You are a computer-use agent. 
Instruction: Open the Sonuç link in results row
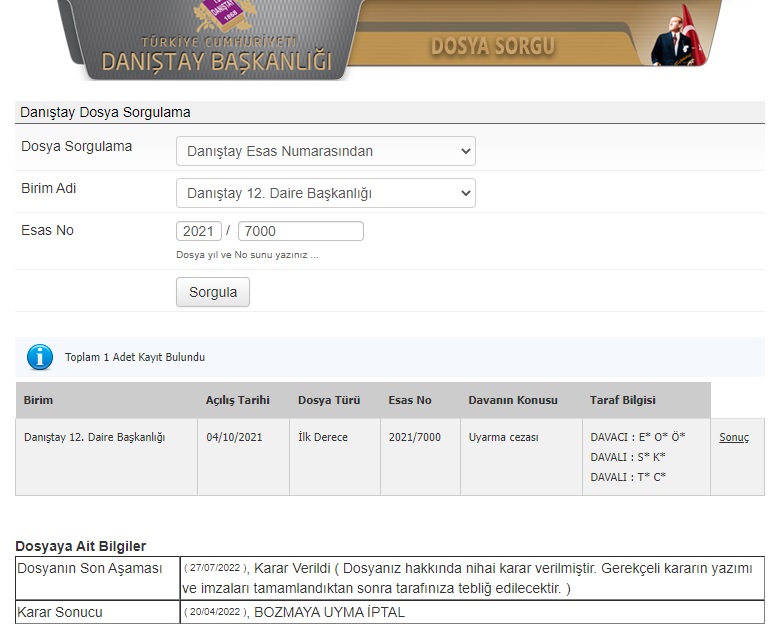733,438
